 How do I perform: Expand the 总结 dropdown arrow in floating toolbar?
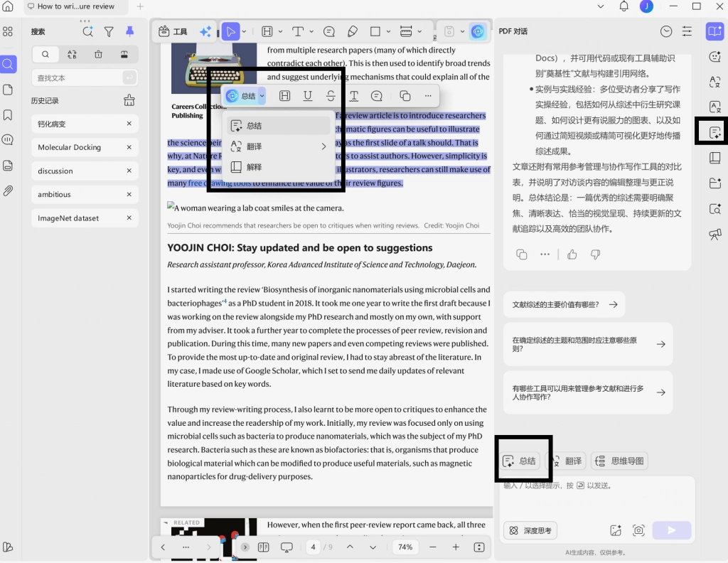point(262,96)
